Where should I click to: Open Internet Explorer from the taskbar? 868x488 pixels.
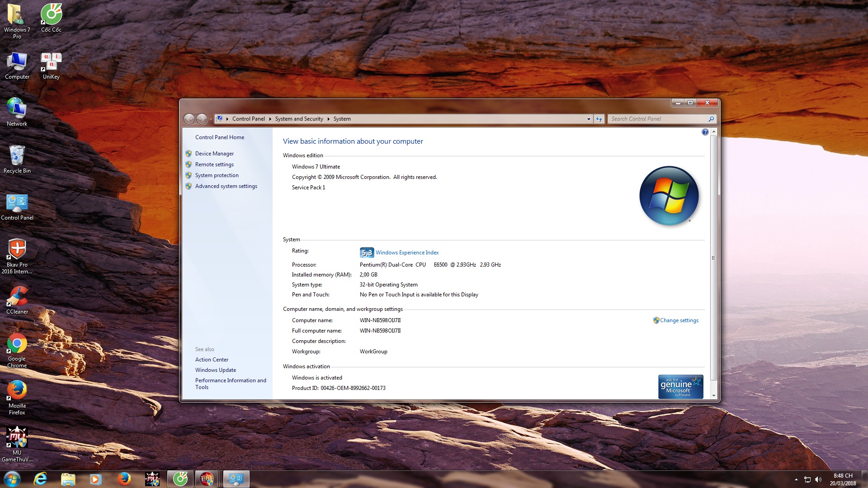click(40, 479)
